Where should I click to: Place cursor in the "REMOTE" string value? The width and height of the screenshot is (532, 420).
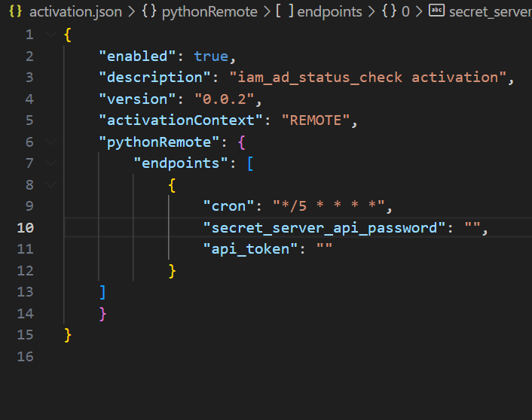315,120
